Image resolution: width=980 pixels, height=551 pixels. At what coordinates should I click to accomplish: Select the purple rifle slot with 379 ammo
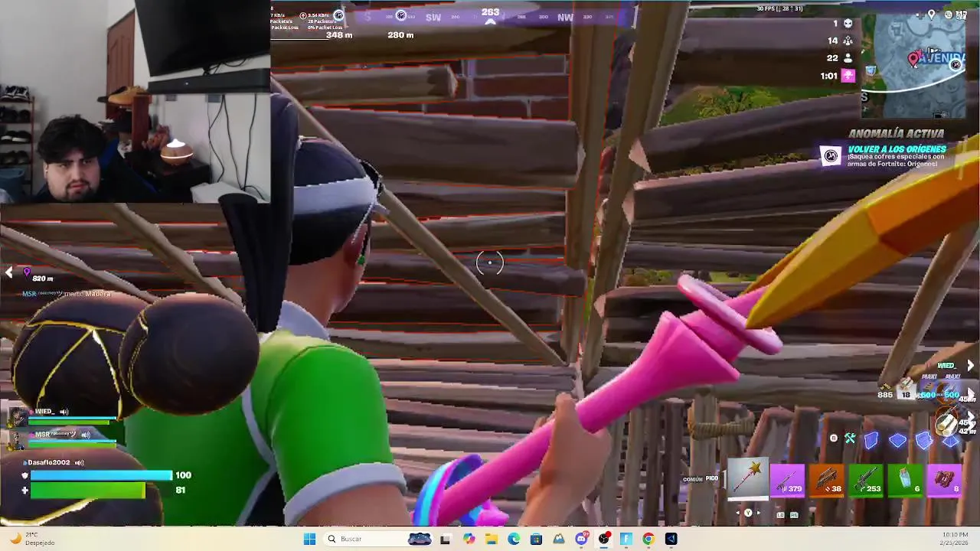pos(788,481)
